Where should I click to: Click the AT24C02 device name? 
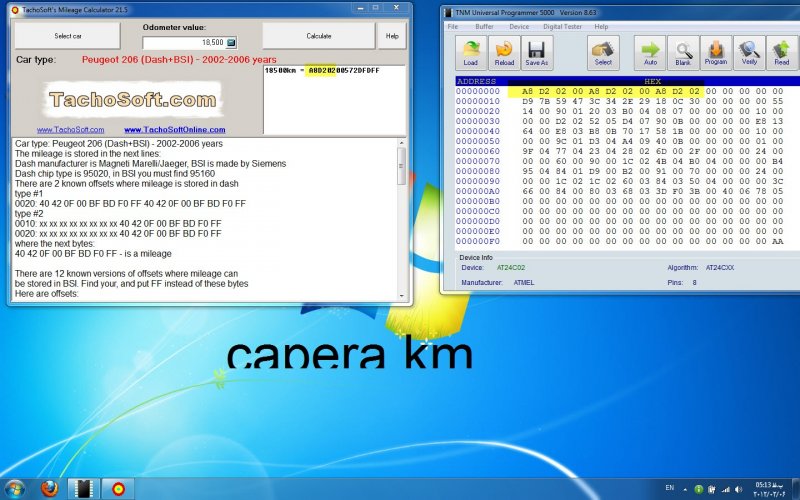(x=511, y=268)
